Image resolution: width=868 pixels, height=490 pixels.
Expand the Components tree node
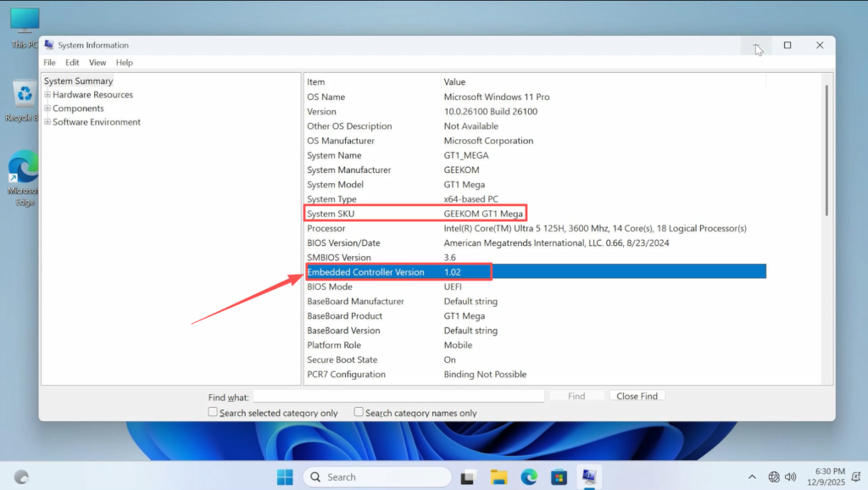[47, 109]
